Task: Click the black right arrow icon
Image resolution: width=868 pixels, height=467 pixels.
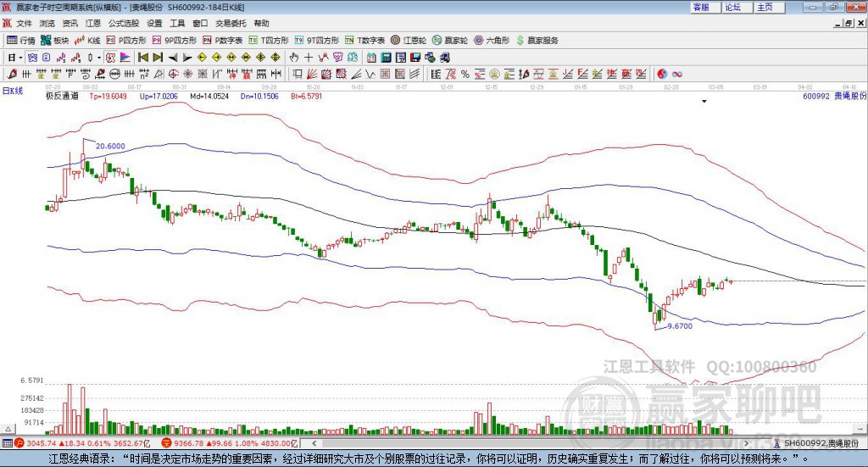Action: pos(187,58)
